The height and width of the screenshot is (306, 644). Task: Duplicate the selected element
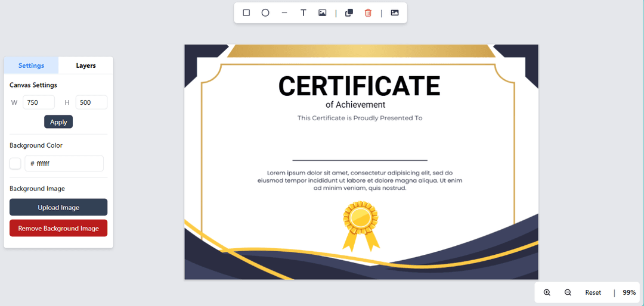coord(349,13)
